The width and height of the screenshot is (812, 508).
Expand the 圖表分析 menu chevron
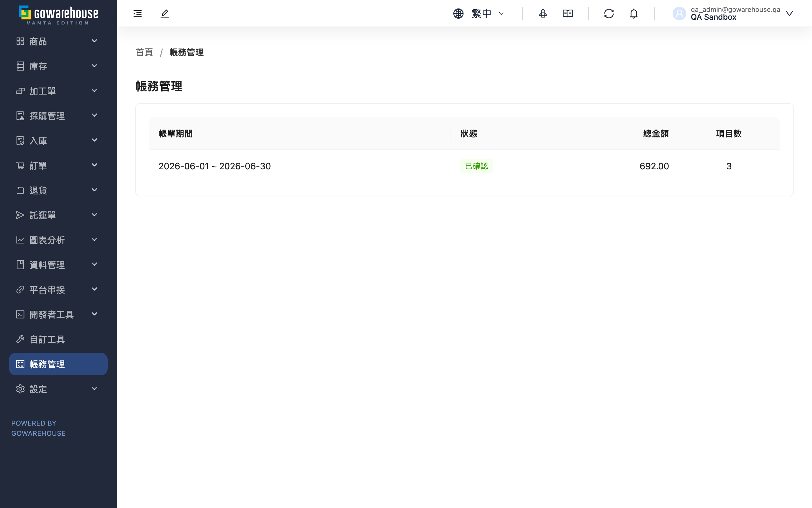point(94,240)
